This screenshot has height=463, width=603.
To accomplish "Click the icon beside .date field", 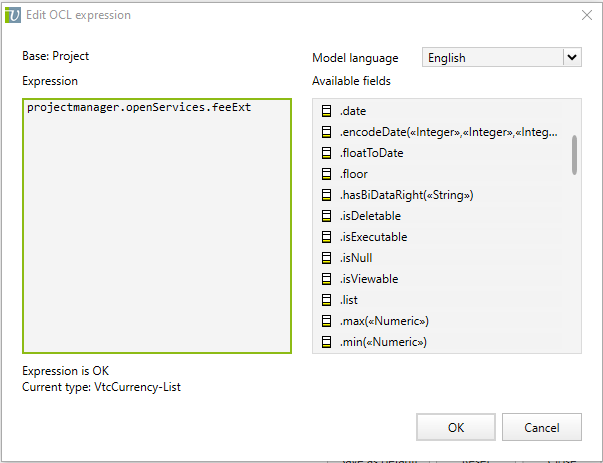I will (326, 111).
